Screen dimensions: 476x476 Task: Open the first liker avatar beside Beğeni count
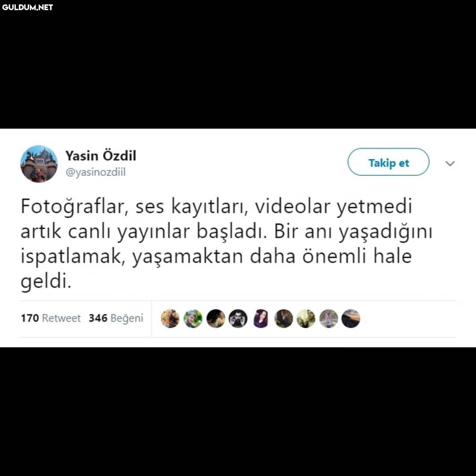(x=170, y=319)
